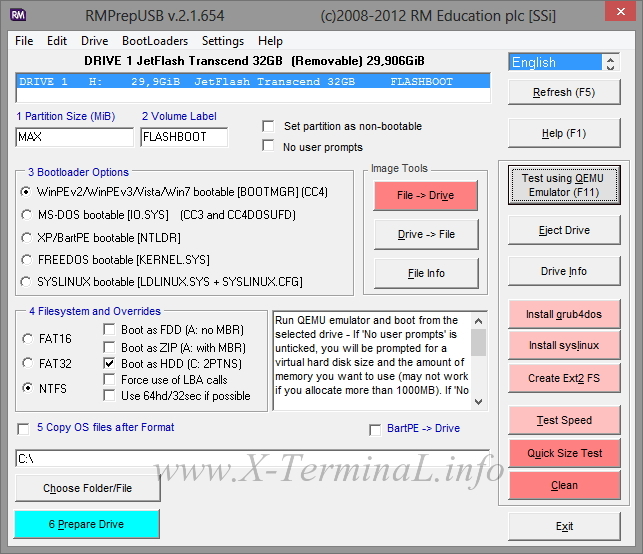Close the RMPrepUSB window
The height and width of the screenshot is (554, 643).
pos(621,12)
